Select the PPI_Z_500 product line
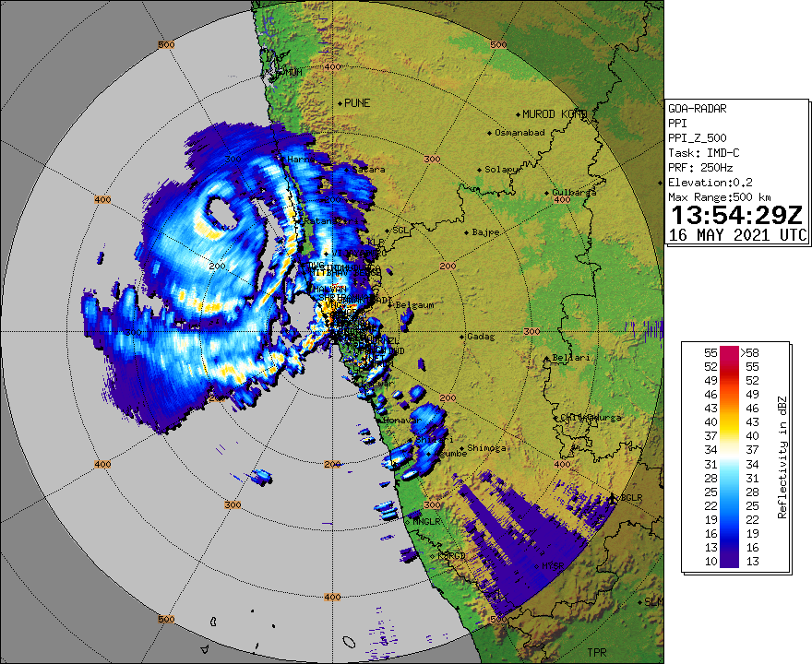This screenshot has width=812, height=664. click(697, 138)
